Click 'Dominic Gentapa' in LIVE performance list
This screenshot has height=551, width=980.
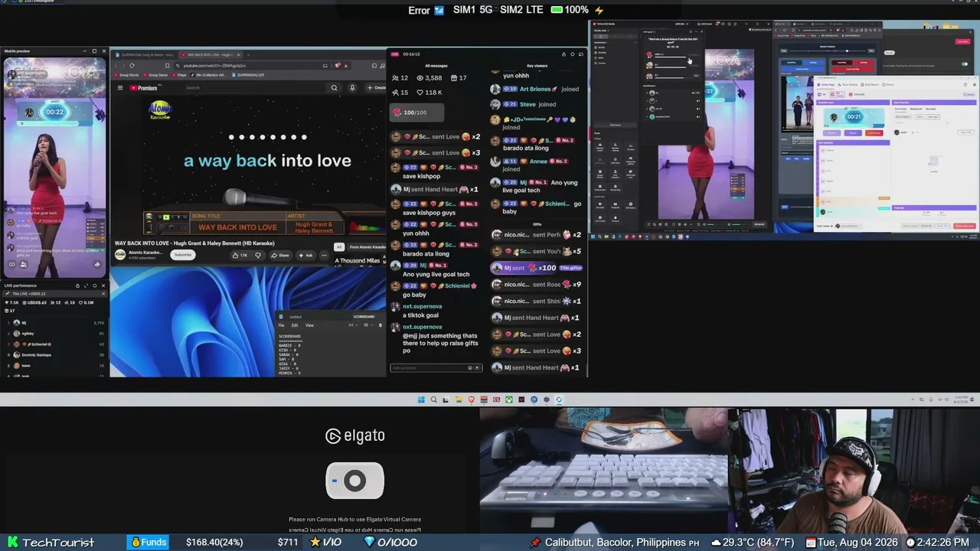pos(37,355)
